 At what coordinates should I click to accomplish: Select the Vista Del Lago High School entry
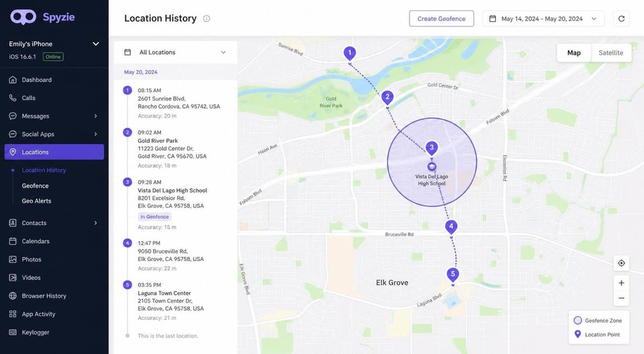175,204
